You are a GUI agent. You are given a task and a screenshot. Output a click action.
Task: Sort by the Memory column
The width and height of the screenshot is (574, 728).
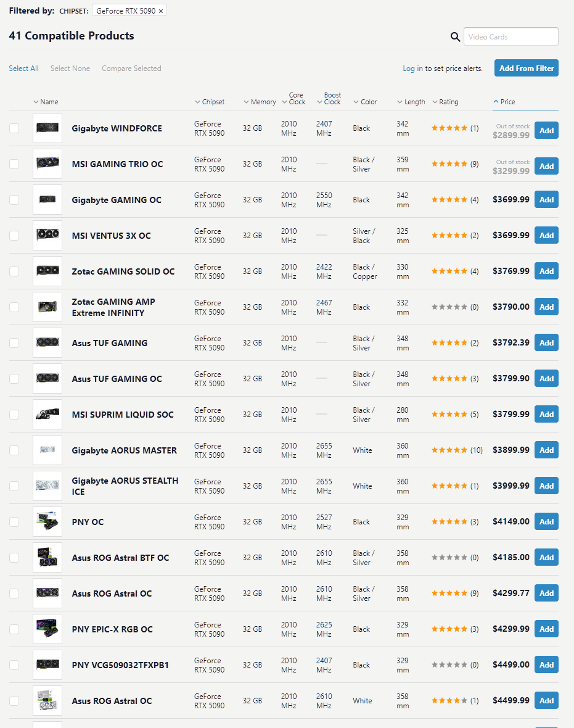point(260,102)
